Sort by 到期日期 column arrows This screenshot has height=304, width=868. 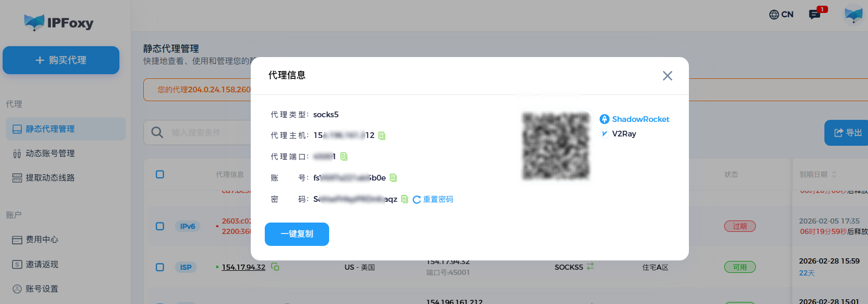coord(834,174)
